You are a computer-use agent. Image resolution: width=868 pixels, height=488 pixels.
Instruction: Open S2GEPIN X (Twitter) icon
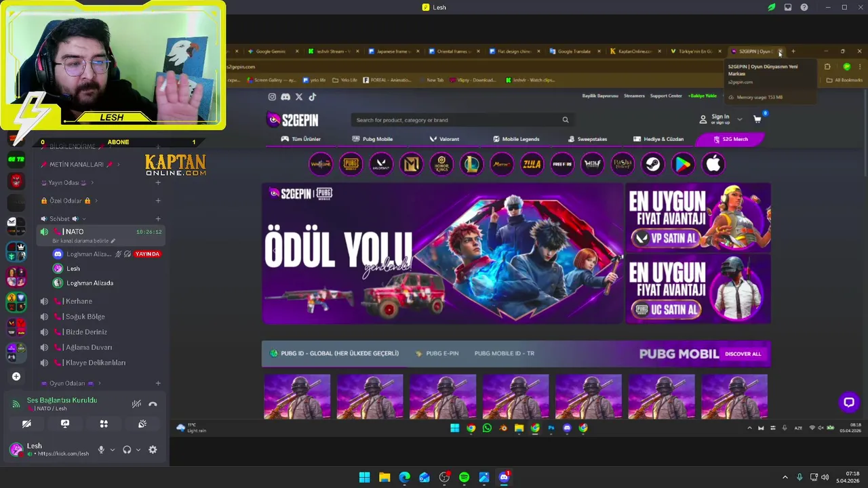[299, 97]
